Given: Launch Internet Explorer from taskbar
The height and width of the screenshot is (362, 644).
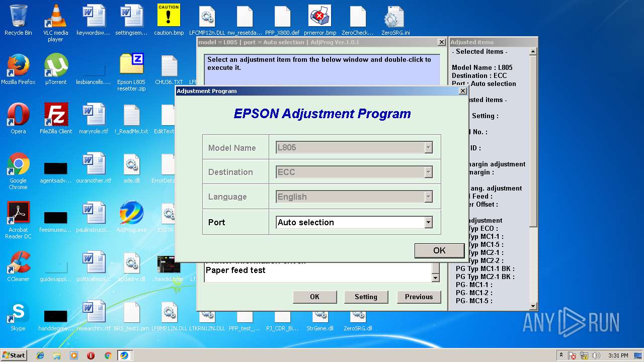Looking at the screenshot, I should tap(40, 355).
